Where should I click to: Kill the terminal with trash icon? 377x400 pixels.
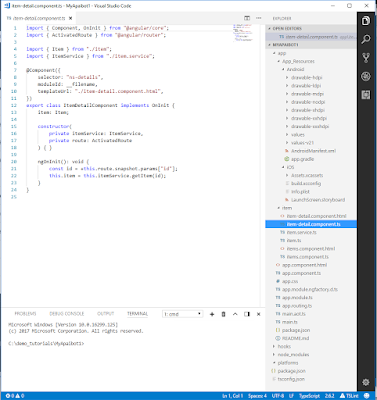point(224,314)
